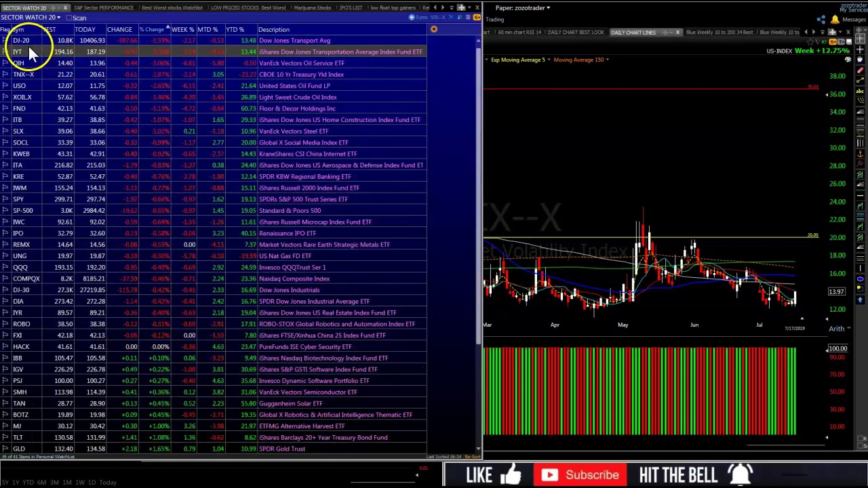Open 60 min chart RSI 14 tab

tap(520, 33)
